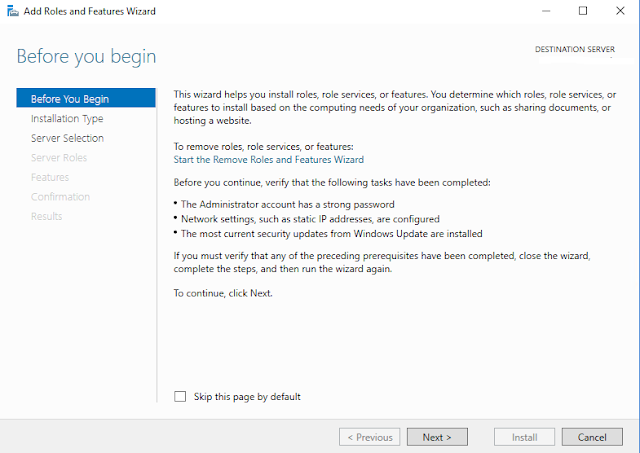
Task: Select the Confirmation step in the sidebar
Action: pyautogui.click(x=60, y=197)
